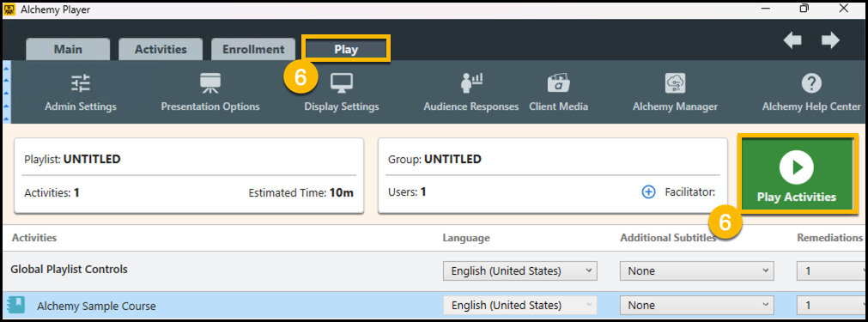
Task: Switch to the Main tab
Action: 68,49
